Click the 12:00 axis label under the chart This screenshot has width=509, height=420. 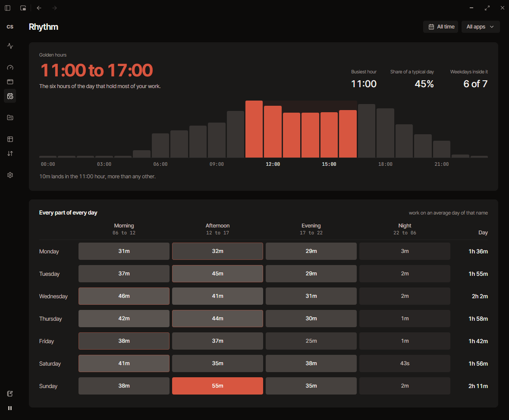pos(273,164)
